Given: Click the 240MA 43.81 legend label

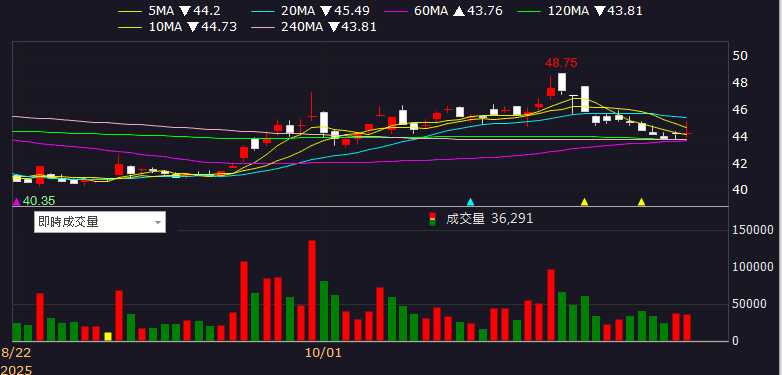Looking at the screenshot, I should pos(328,27).
